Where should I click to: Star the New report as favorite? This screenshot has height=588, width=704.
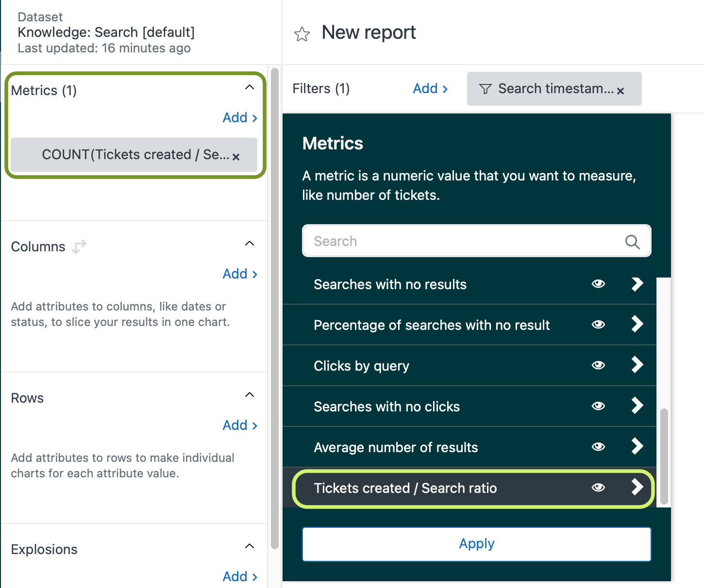click(x=302, y=34)
